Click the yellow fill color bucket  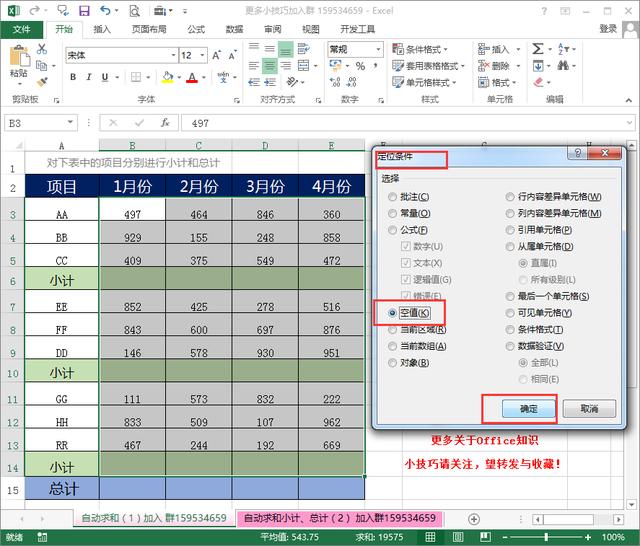pos(167,77)
